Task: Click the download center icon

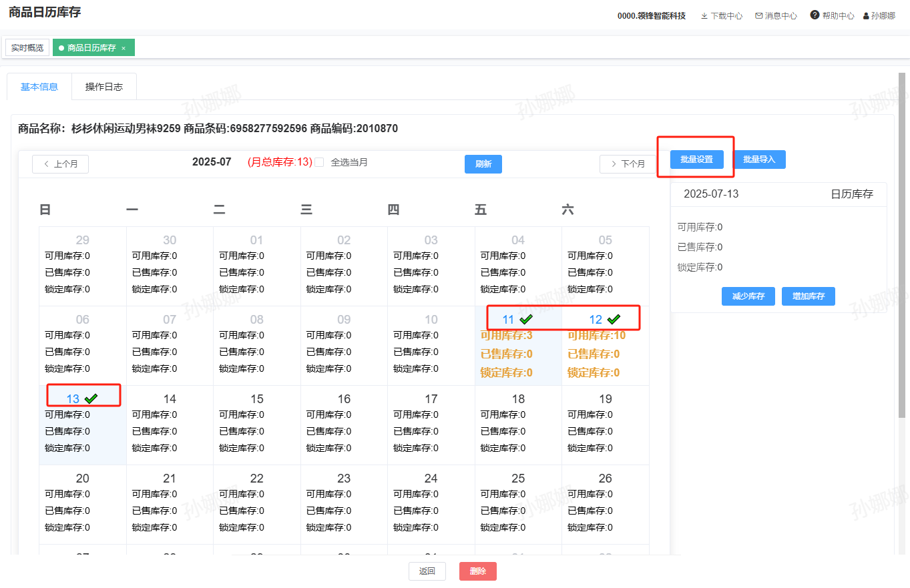Action: pos(704,16)
